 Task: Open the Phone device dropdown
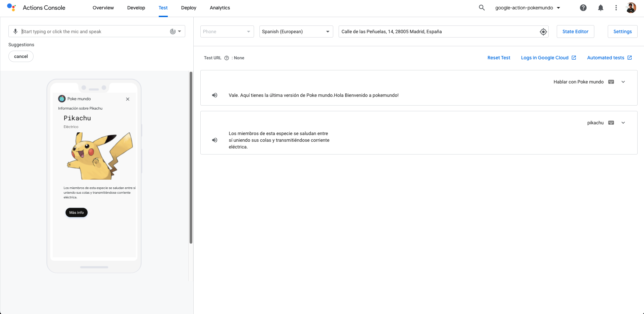(x=227, y=32)
